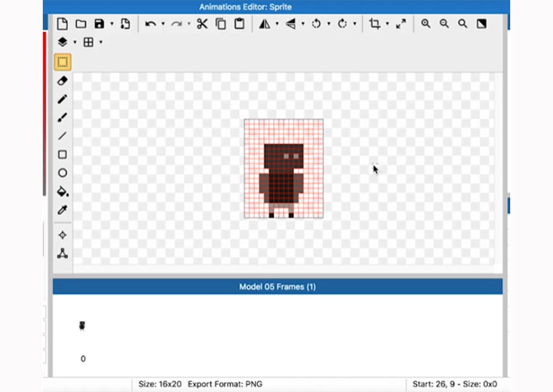553x392 pixels.
Task: Click the import/export file icon
Action: (125, 24)
